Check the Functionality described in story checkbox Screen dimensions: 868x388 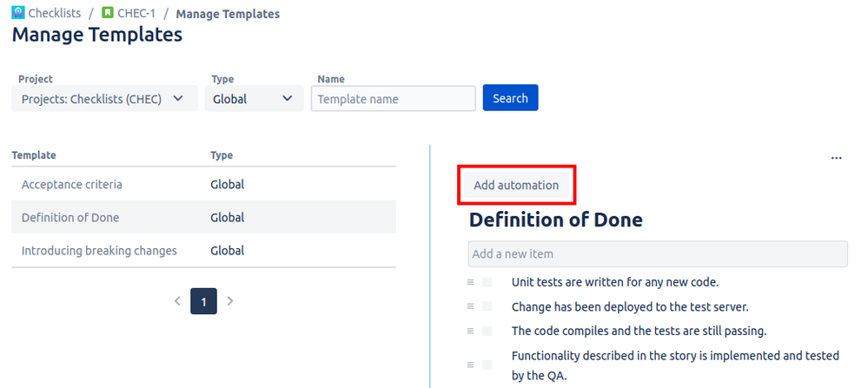[487, 365]
